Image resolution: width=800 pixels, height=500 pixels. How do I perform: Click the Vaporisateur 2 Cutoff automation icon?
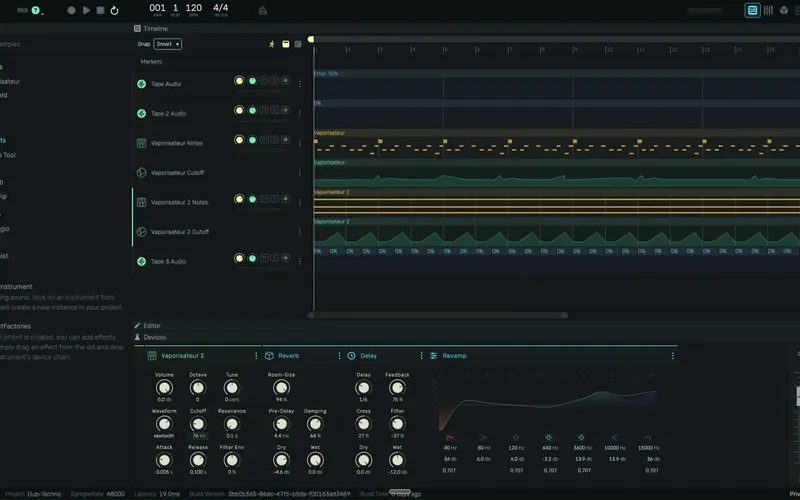141,232
